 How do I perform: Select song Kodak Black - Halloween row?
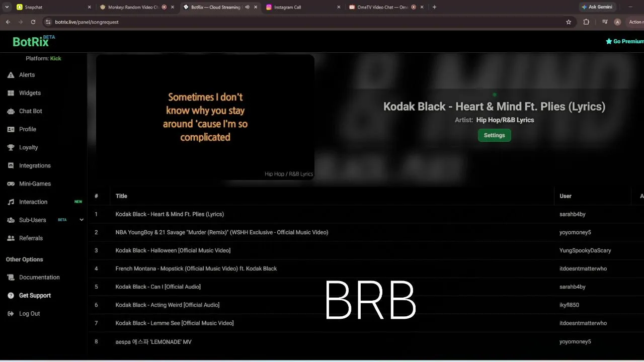(366, 250)
